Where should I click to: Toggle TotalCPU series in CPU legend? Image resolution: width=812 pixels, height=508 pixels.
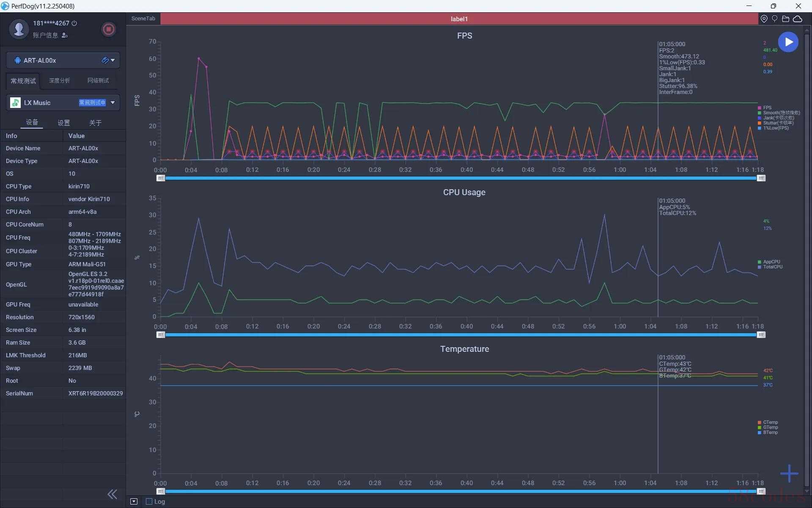(770, 267)
